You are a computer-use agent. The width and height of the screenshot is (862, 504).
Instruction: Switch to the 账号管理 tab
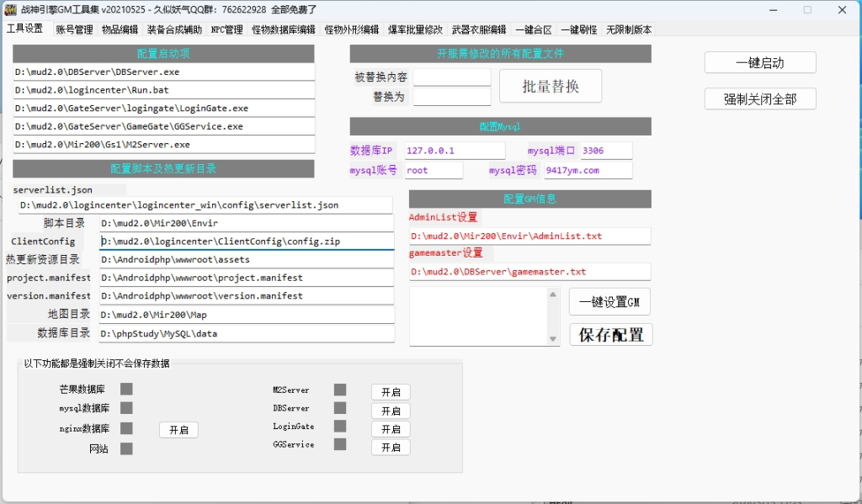[x=74, y=29]
